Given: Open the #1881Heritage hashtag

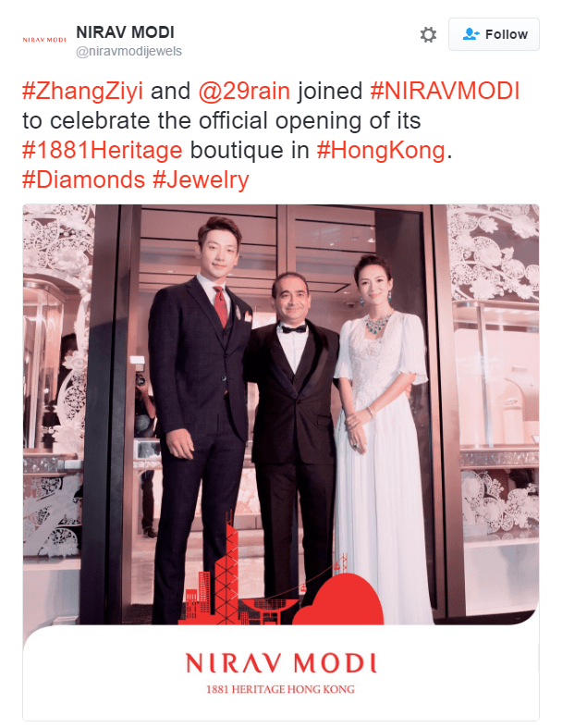Looking at the screenshot, I should [103, 151].
